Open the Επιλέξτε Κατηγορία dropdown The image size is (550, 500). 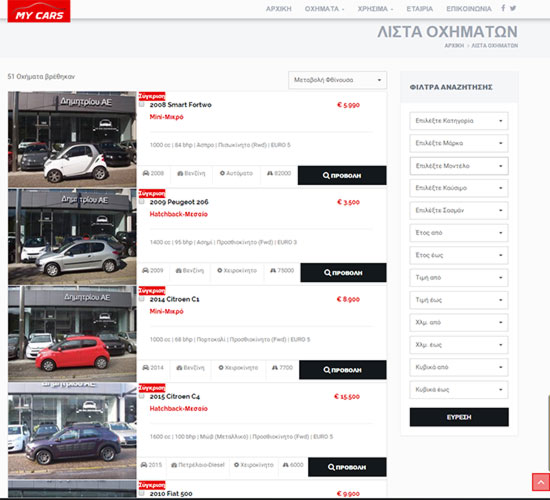(458, 121)
